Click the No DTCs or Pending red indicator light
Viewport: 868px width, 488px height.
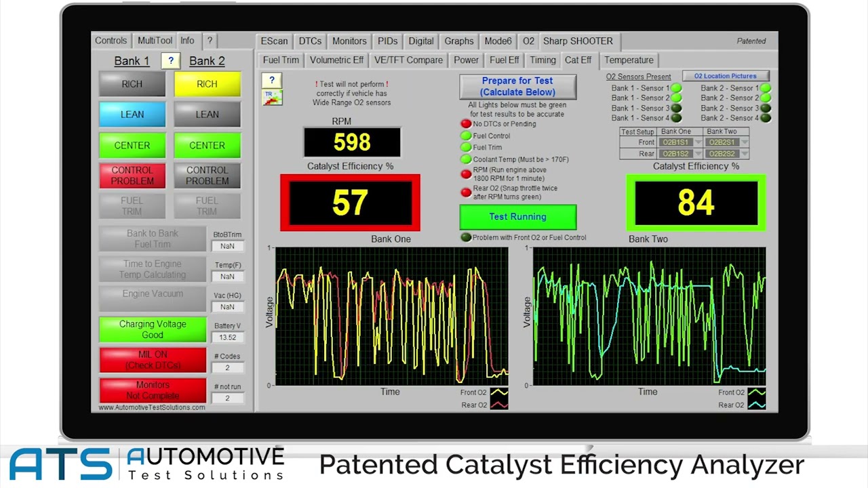click(x=466, y=124)
